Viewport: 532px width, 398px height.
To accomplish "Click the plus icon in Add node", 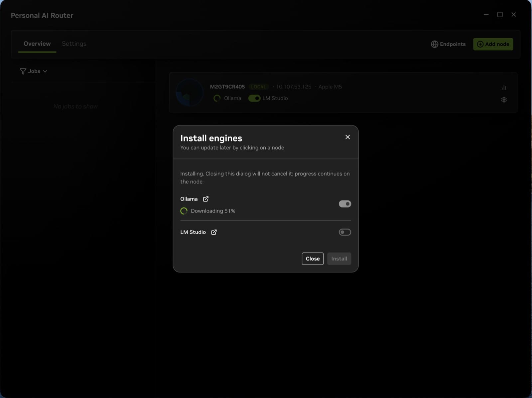I will click(480, 44).
